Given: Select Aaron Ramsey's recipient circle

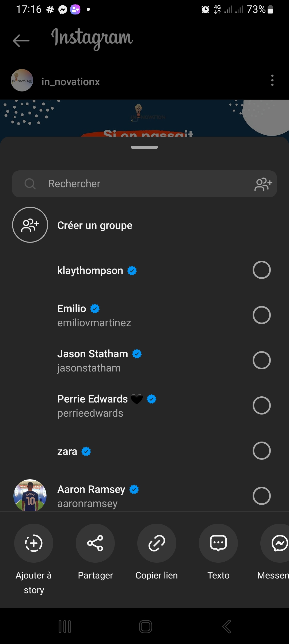Looking at the screenshot, I should click(261, 496).
